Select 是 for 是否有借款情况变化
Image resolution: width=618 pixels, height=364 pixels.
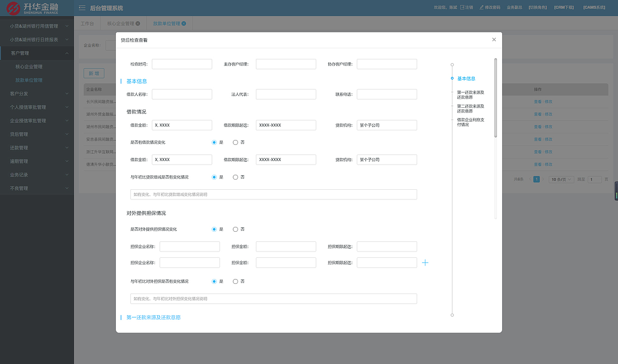214,142
